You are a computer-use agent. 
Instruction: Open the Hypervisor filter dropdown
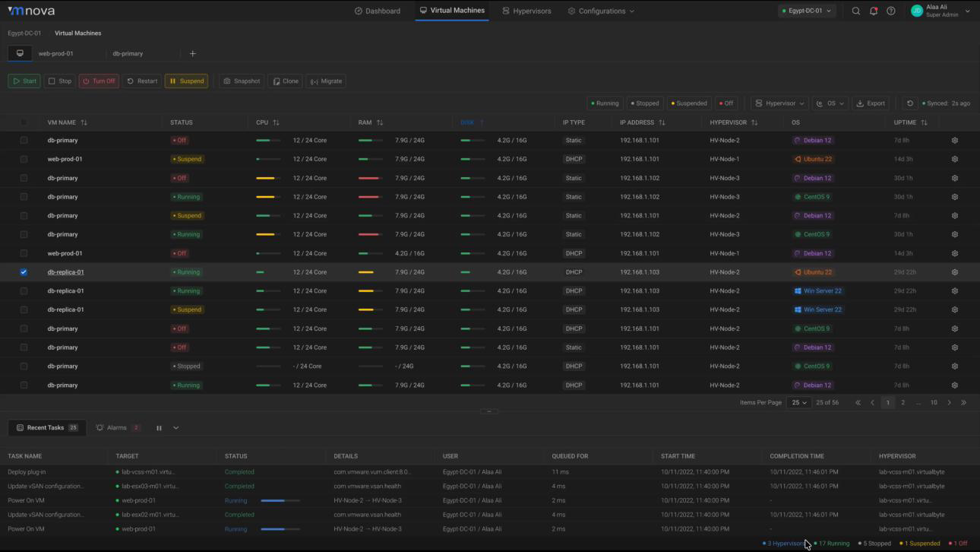(779, 103)
